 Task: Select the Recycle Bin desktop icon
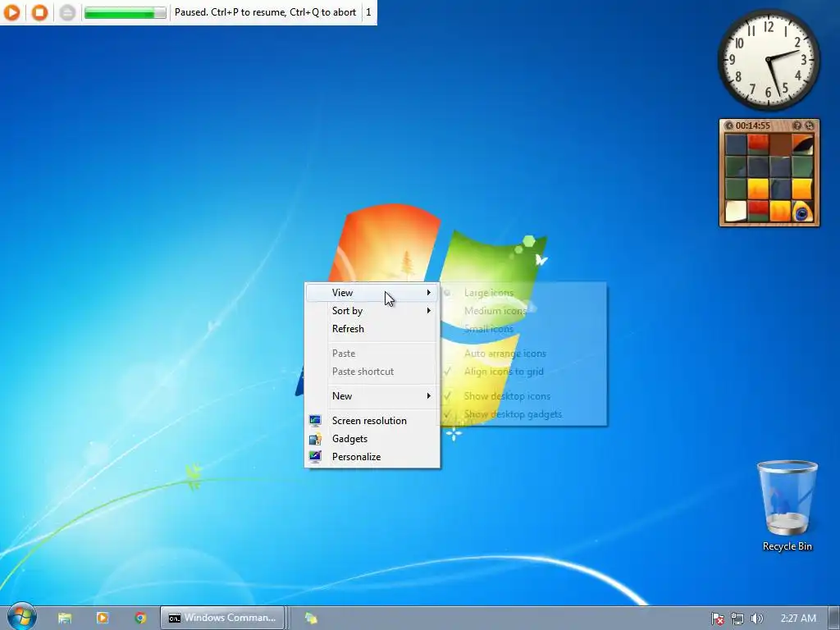click(787, 505)
